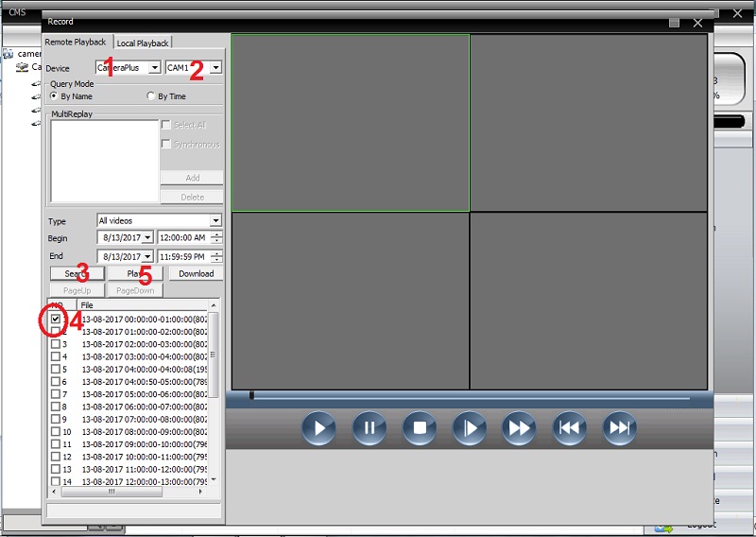Screen dimensions: 756x537
Task: Open the CameraPlus device dropdown
Action: [x=154, y=67]
